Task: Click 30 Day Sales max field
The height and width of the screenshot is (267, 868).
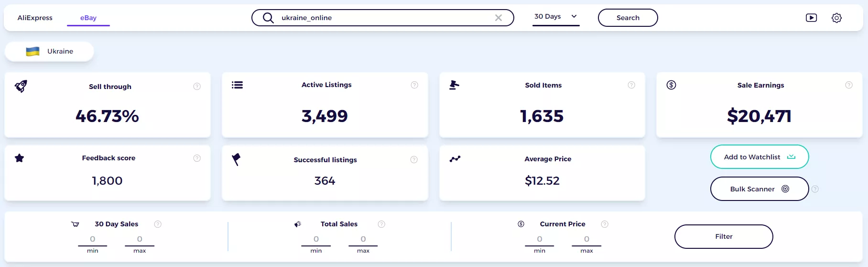Action: (140, 239)
